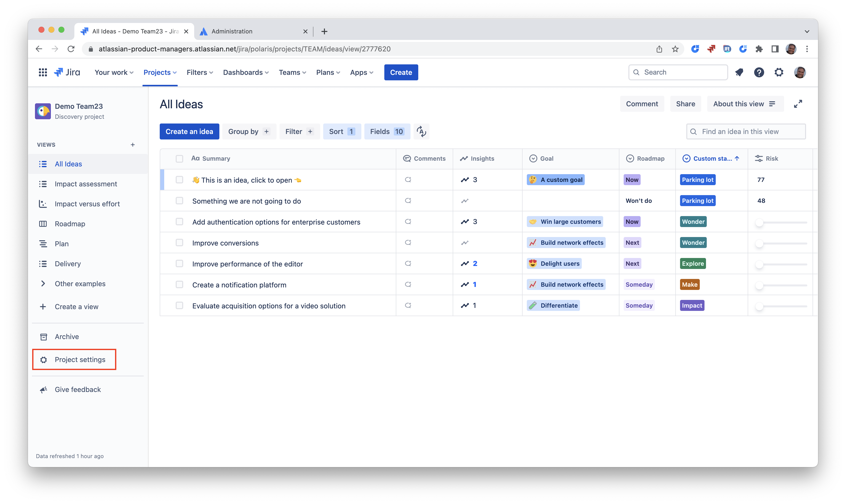Open notifications via the flag icon

pos(739,72)
